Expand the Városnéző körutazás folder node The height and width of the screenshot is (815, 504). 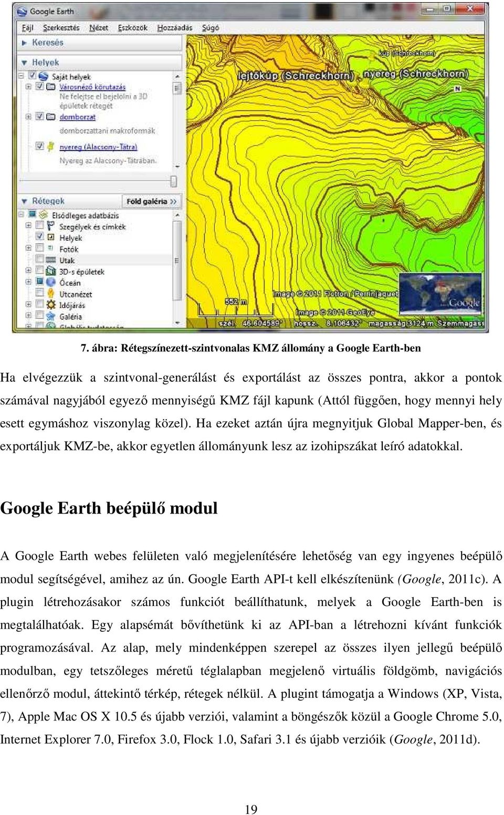pyautogui.click(x=28, y=87)
